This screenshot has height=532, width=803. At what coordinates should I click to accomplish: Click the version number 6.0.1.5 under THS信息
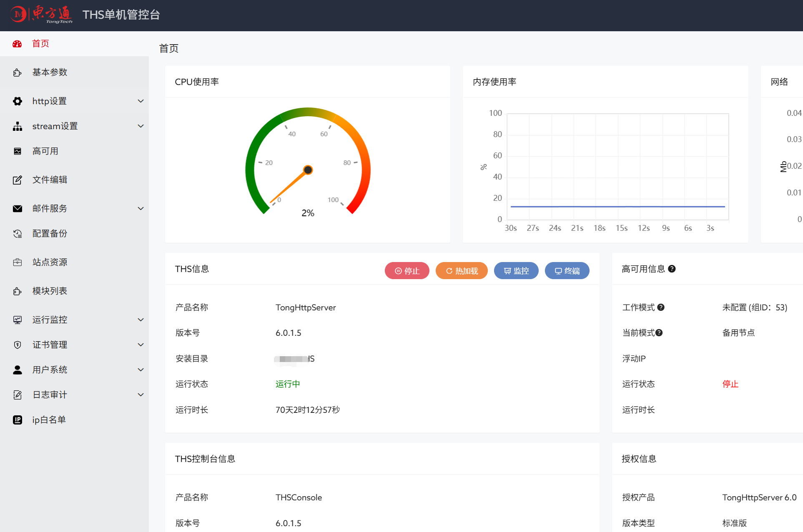coord(289,333)
